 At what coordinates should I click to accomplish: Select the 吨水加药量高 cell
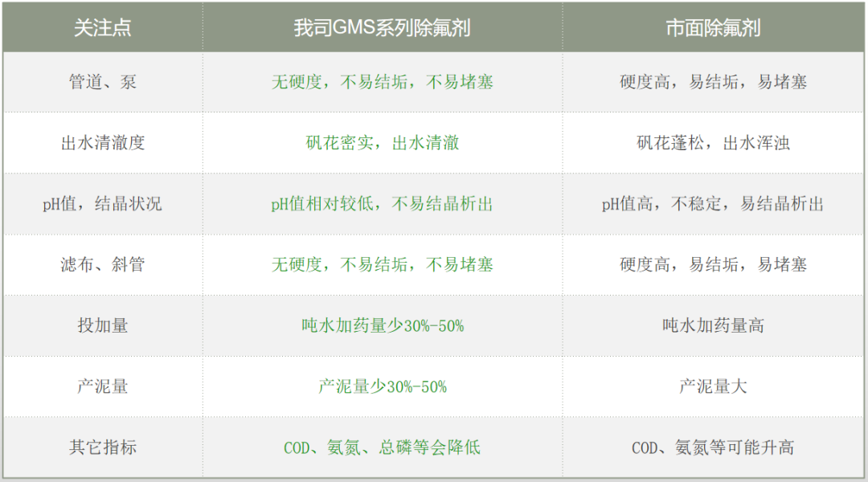point(713,325)
